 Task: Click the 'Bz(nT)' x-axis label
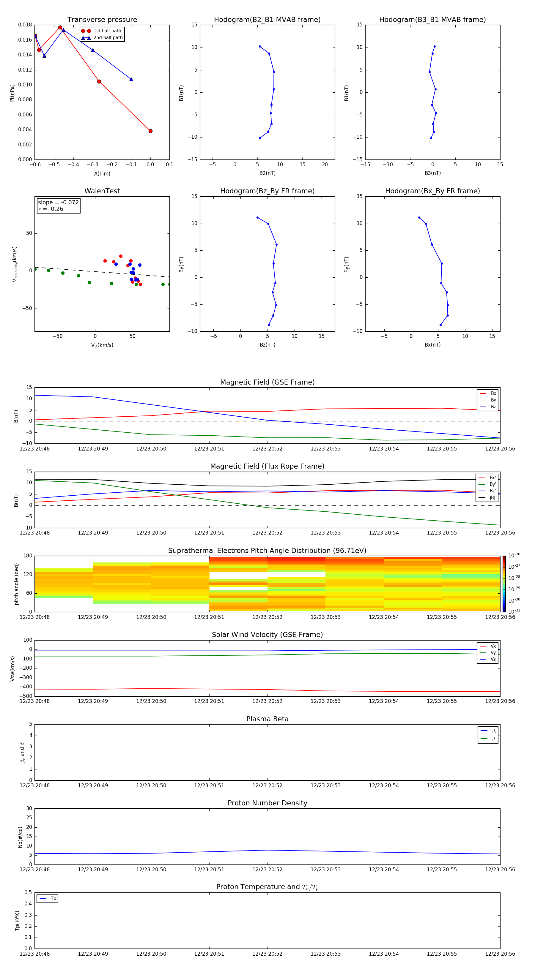click(x=267, y=345)
